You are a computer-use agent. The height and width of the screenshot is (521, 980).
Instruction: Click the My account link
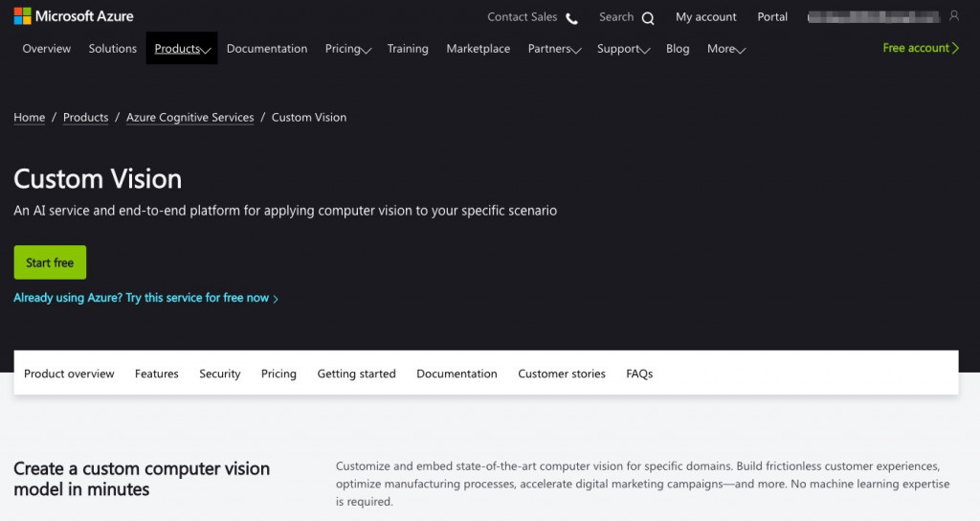706,17
